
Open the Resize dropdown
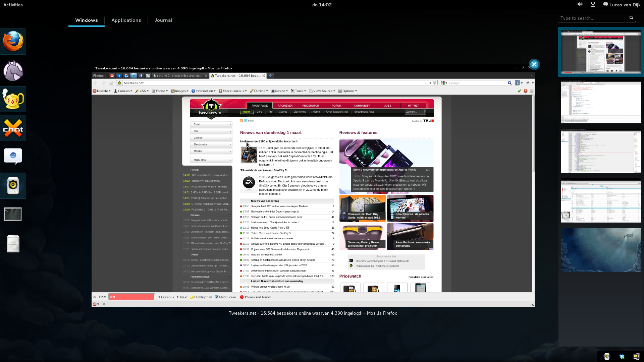coord(279,91)
